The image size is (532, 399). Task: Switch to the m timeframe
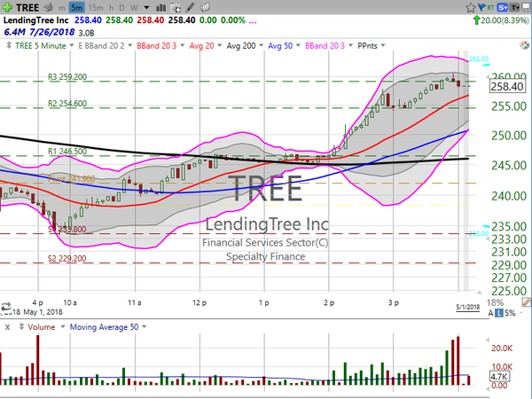[62, 7]
